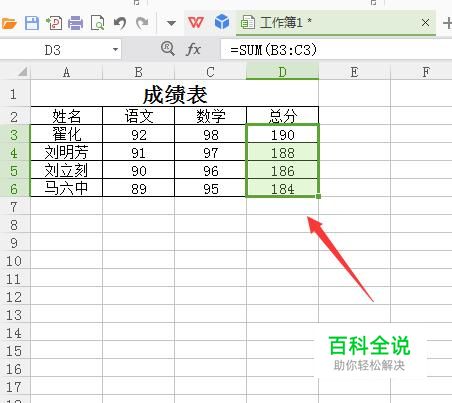Image resolution: width=452 pixels, height=403 pixels.
Task: Open the insert function fx button
Action: coord(194,50)
